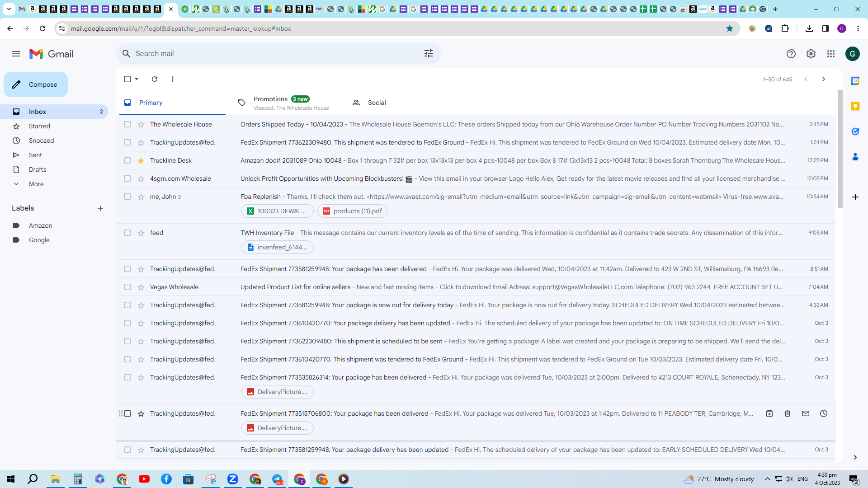868x488 pixels.
Task: Open Zoom from taskbar
Action: [233, 479]
